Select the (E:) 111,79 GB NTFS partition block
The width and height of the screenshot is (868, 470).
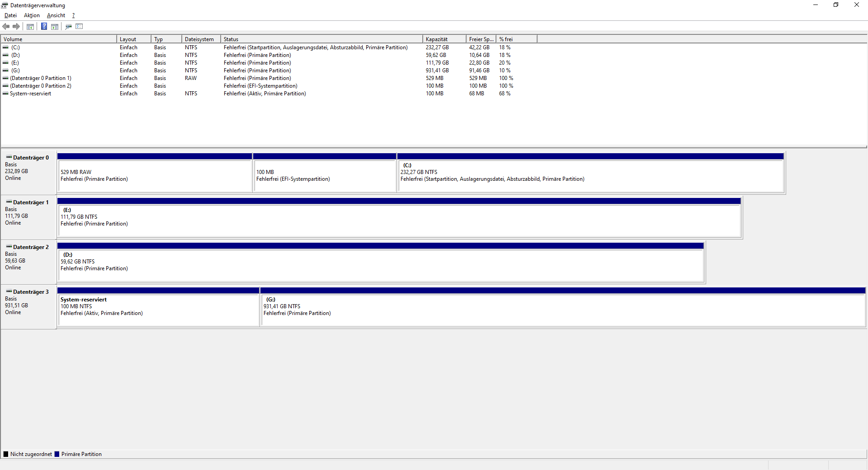coord(399,217)
